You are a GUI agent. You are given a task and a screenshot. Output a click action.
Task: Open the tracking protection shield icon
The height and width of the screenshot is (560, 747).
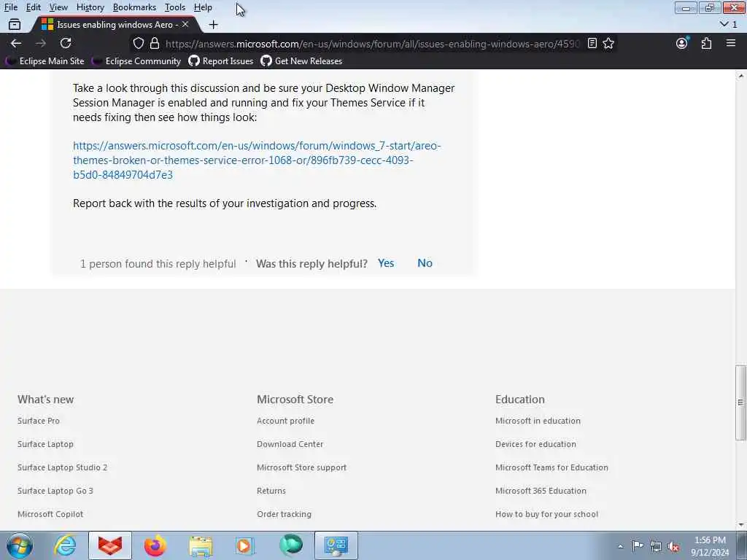[x=138, y=43]
